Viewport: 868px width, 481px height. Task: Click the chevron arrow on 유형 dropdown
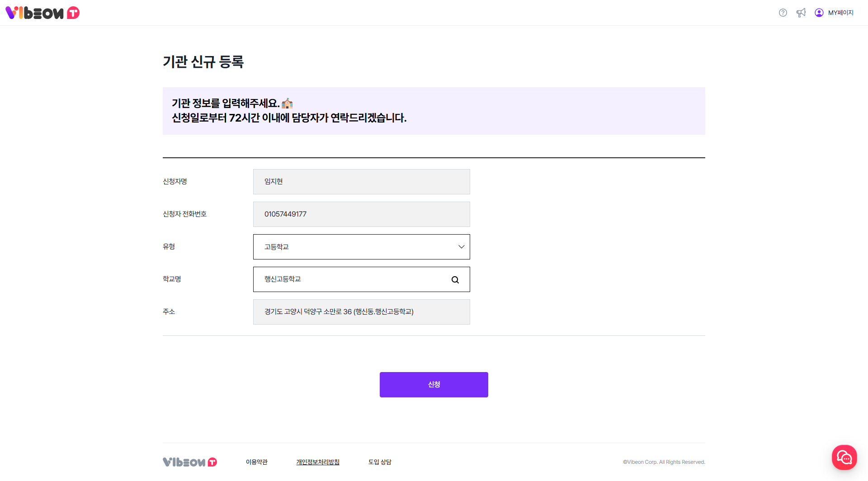click(x=461, y=247)
